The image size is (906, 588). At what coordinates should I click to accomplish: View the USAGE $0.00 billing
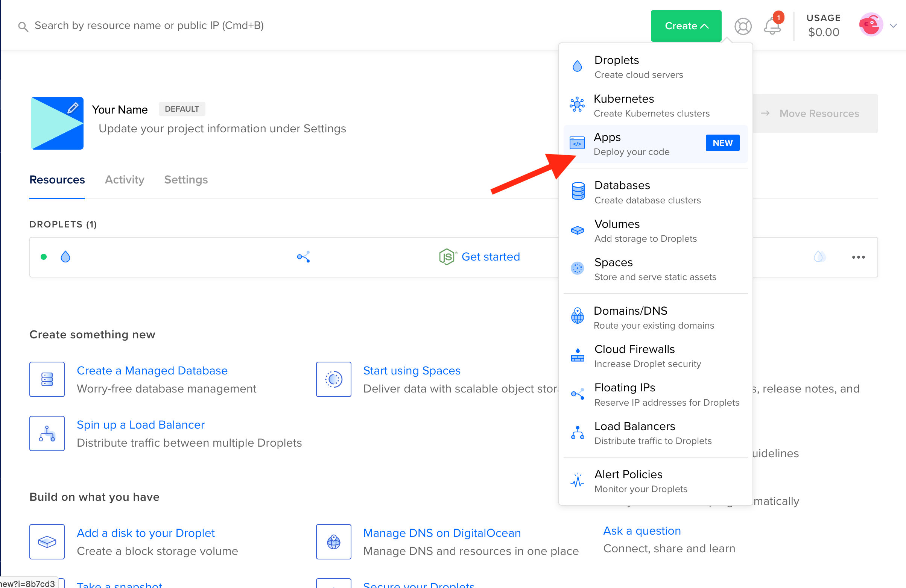823,26
